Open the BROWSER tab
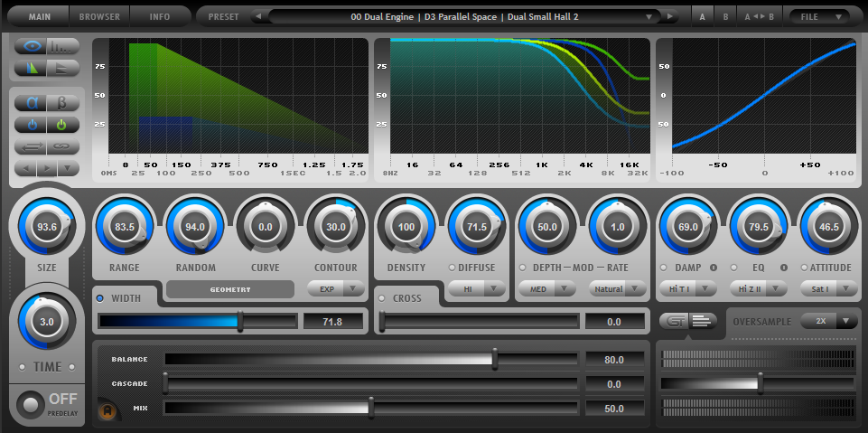Image resolution: width=868 pixels, height=433 pixels. tap(99, 16)
